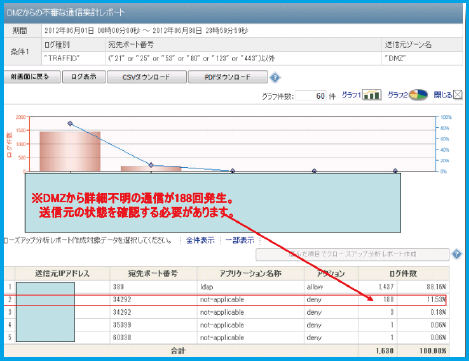Click the "TRAFFIC" log type value
469x361 pixels.
(62, 58)
